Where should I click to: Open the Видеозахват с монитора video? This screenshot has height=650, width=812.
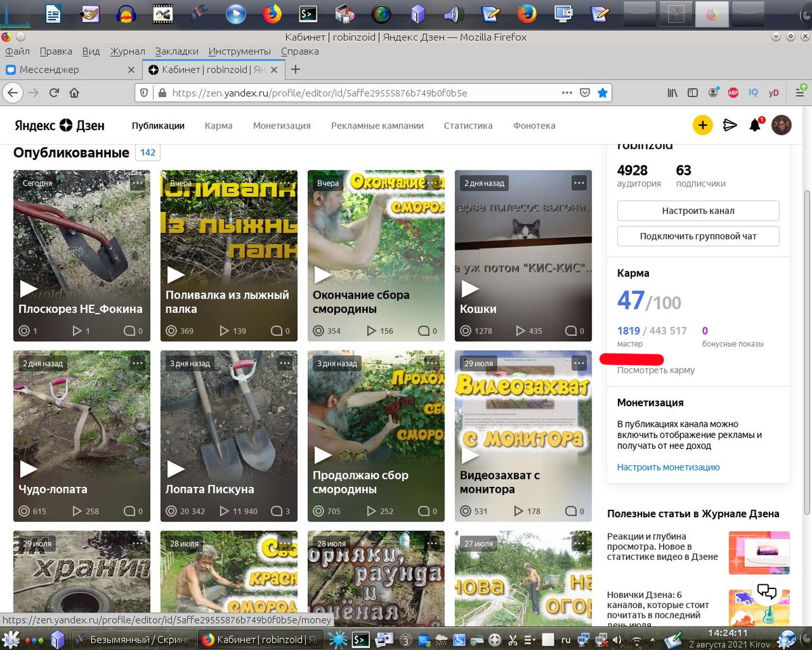click(523, 436)
